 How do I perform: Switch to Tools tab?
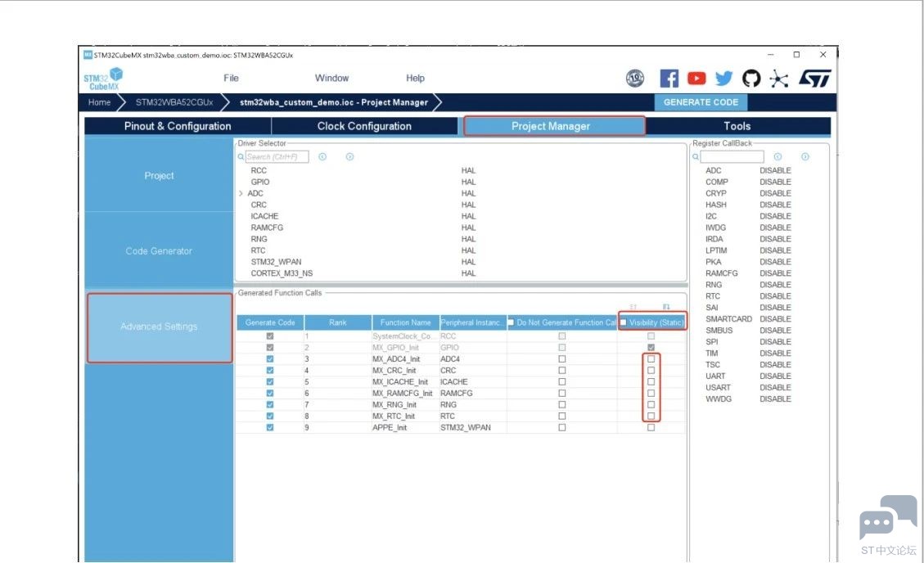pyautogui.click(x=737, y=126)
